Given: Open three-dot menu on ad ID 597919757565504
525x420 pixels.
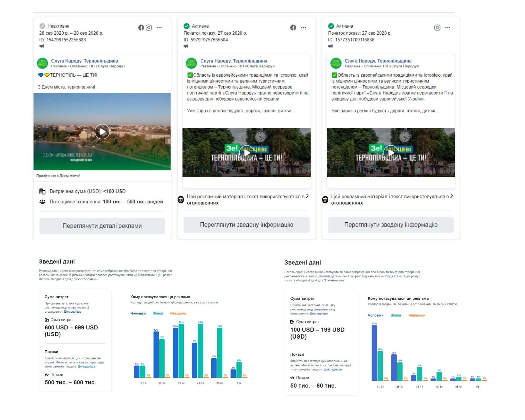Looking at the screenshot, I should (x=304, y=28).
